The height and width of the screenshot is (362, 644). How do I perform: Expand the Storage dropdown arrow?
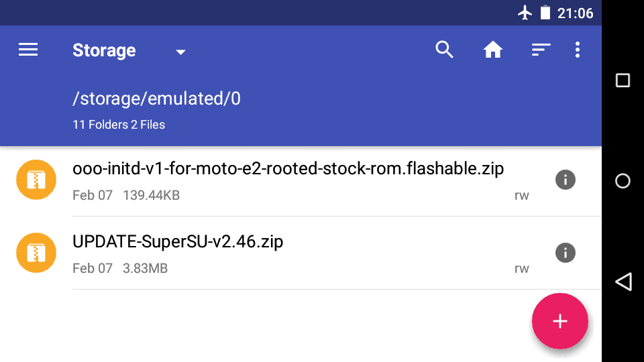click(x=180, y=52)
